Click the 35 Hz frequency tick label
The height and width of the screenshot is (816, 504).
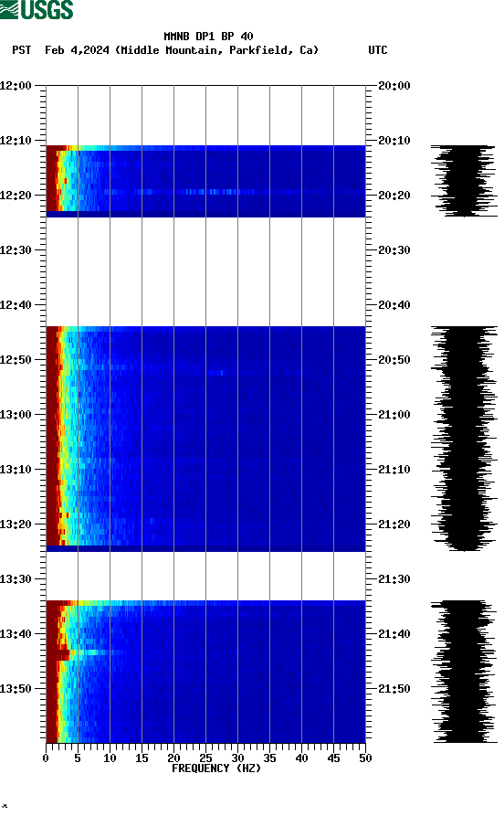269,758
